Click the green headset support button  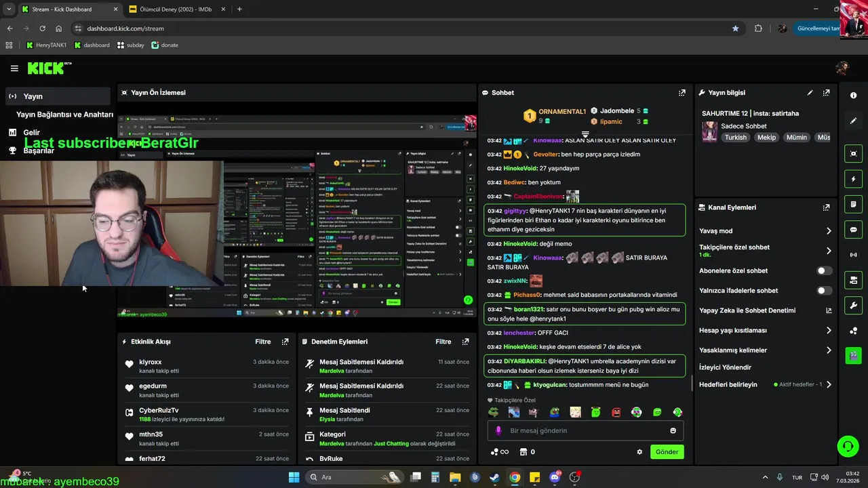[x=848, y=446]
